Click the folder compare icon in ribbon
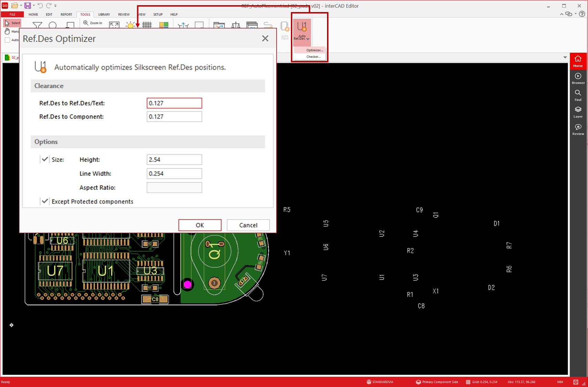588x387 pixels. point(219,25)
